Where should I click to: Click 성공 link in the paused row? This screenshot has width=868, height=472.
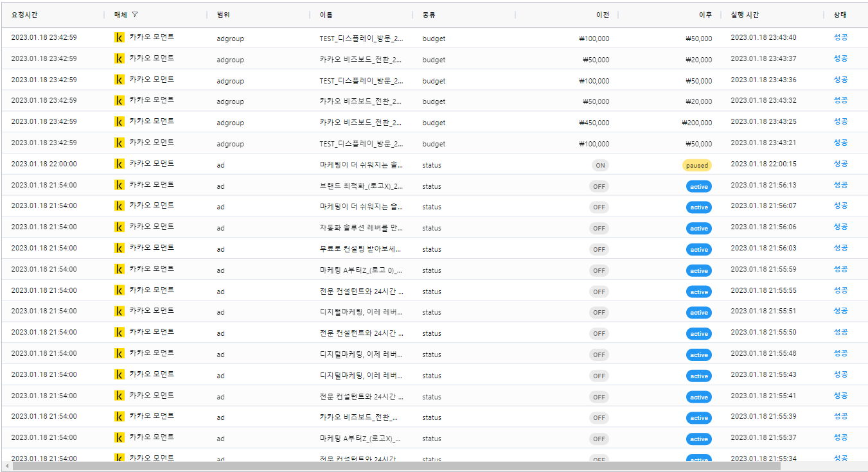coord(840,164)
